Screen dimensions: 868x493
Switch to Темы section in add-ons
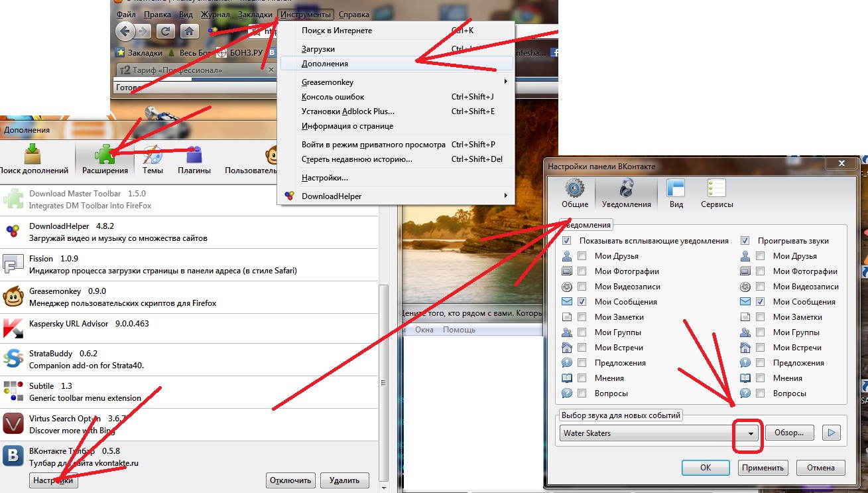[x=153, y=160]
